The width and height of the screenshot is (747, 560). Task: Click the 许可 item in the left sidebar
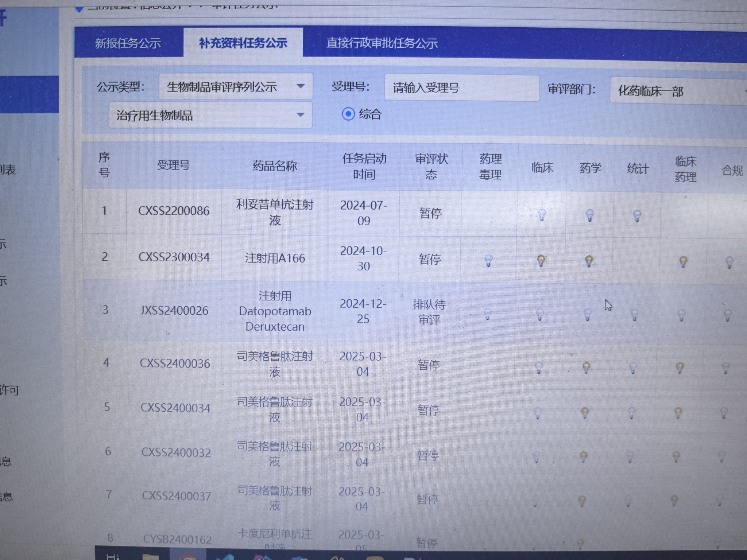(9, 390)
